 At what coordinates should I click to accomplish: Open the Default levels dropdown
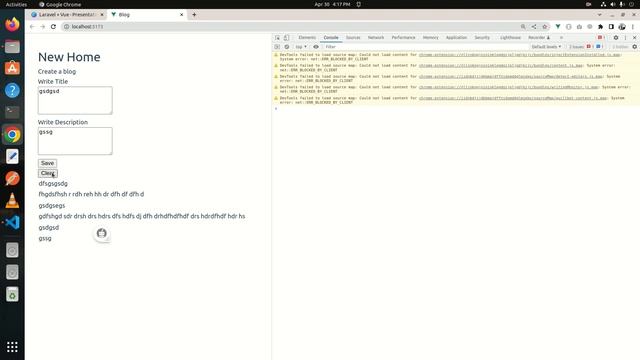pos(546,47)
